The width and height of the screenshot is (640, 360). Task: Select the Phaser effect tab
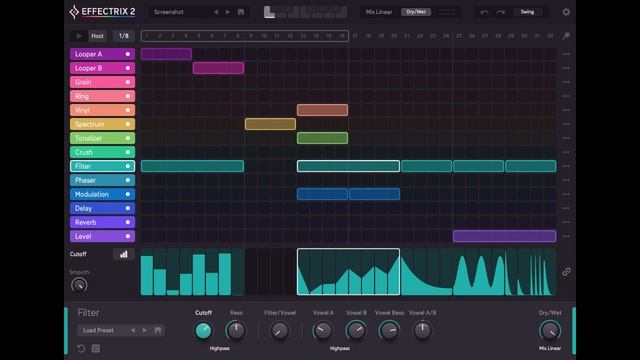(x=102, y=180)
